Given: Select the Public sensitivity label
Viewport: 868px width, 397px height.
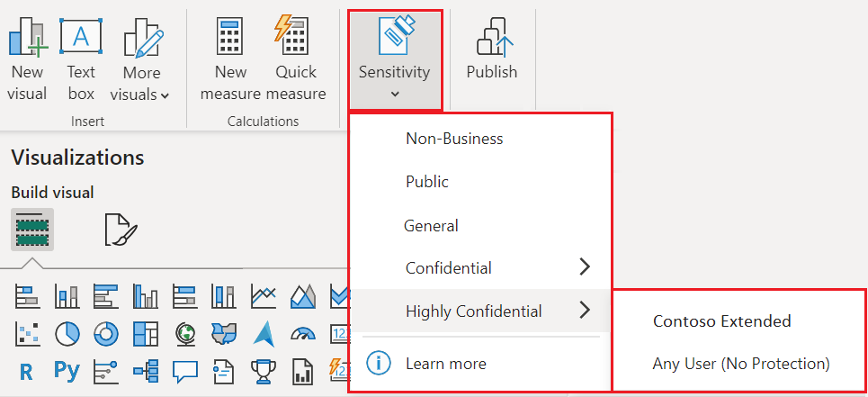Looking at the screenshot, I should [427, 182].
